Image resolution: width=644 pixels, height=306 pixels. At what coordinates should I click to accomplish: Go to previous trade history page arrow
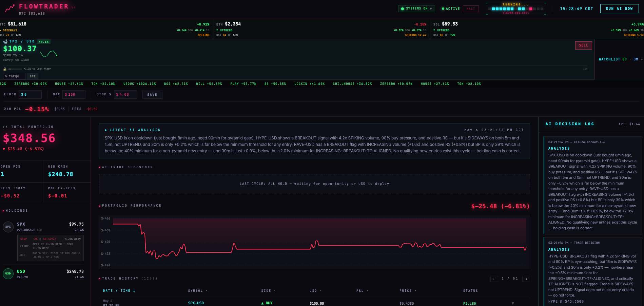tap(494, 279)
